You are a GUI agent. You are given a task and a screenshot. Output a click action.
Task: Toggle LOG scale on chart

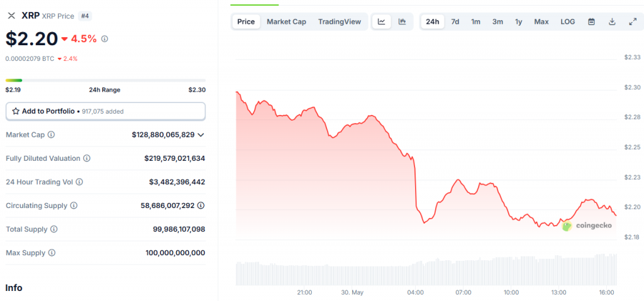tap(567, 21)
